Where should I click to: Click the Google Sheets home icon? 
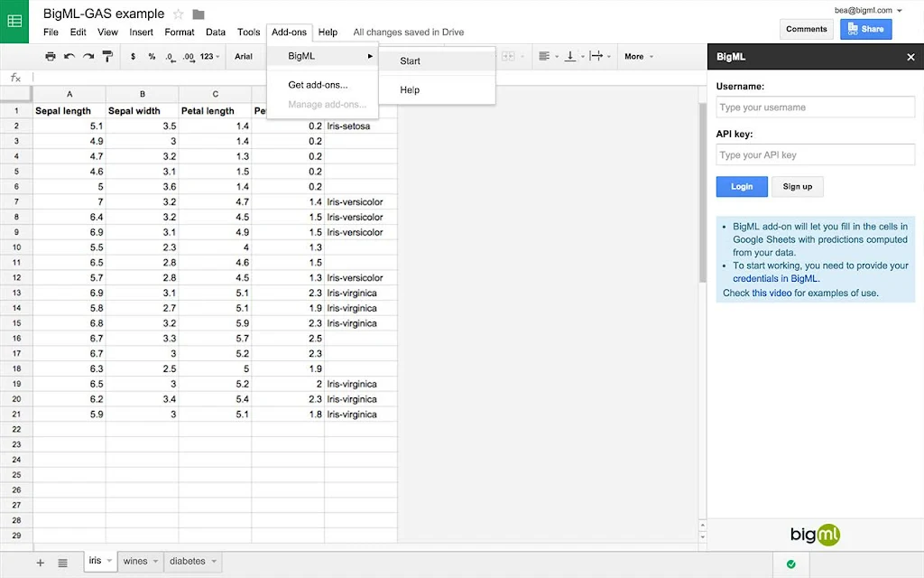14,22
